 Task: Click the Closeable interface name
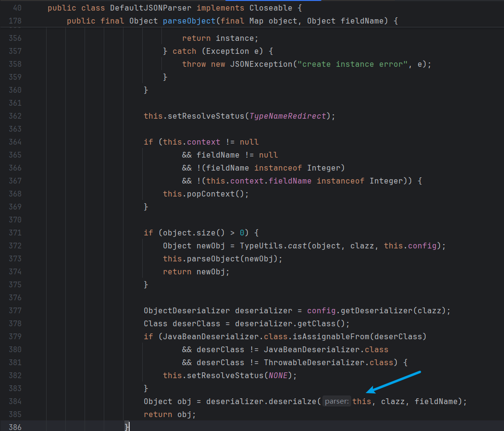click(x=270, y=8)
